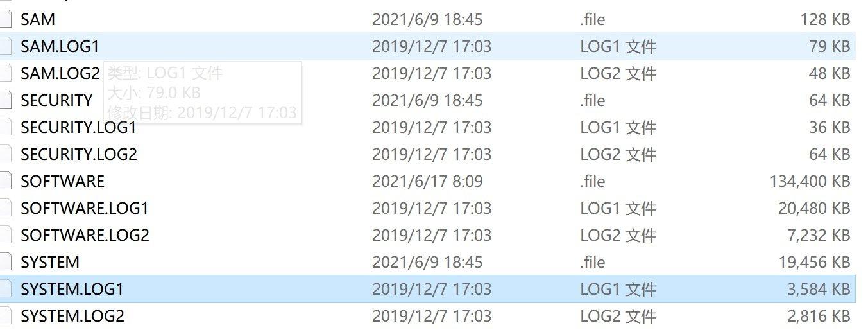Viewport: 868px width, 332px height.
Task: Click the SAM row 128 KB size
Action: tap(826, 19)
